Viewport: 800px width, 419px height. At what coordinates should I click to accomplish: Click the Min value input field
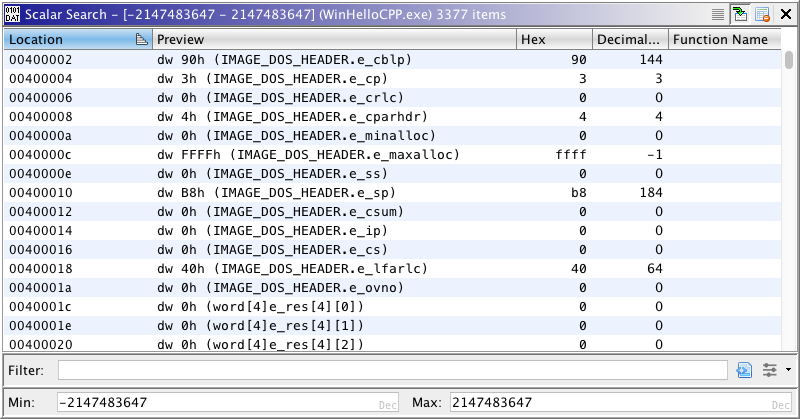220,402
